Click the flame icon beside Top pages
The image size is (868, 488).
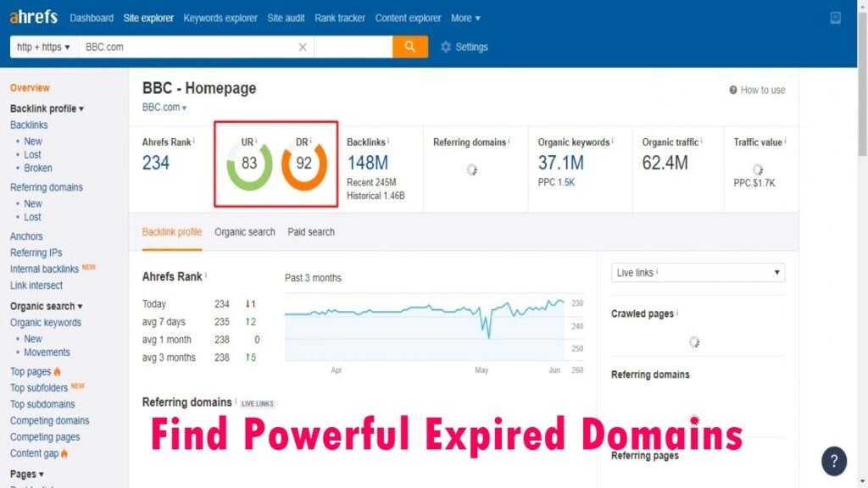[58, 372]
